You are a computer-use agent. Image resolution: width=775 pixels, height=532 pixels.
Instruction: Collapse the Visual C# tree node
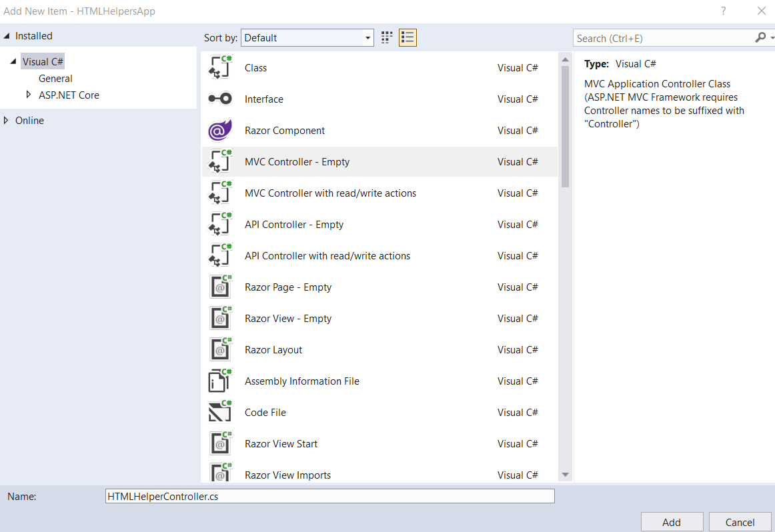13,61
